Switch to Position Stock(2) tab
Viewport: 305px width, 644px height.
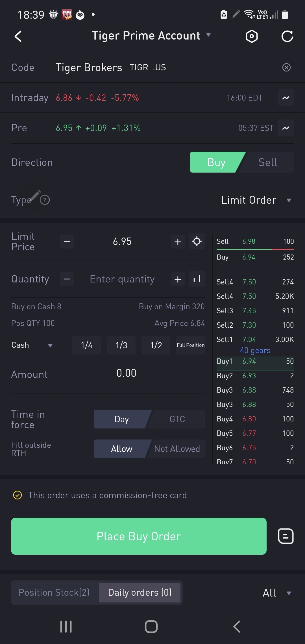[x=54, y=593]
